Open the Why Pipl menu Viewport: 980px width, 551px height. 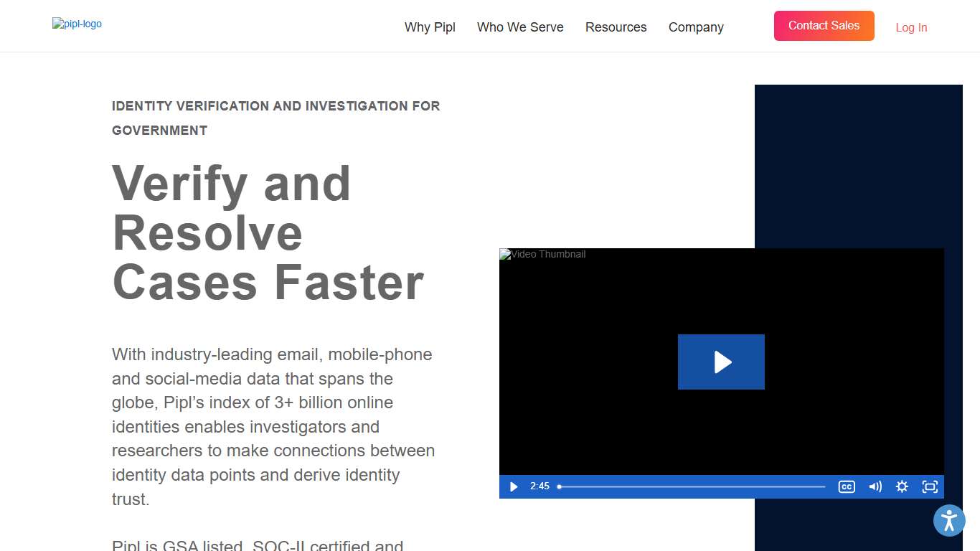(x=430, y=27)
